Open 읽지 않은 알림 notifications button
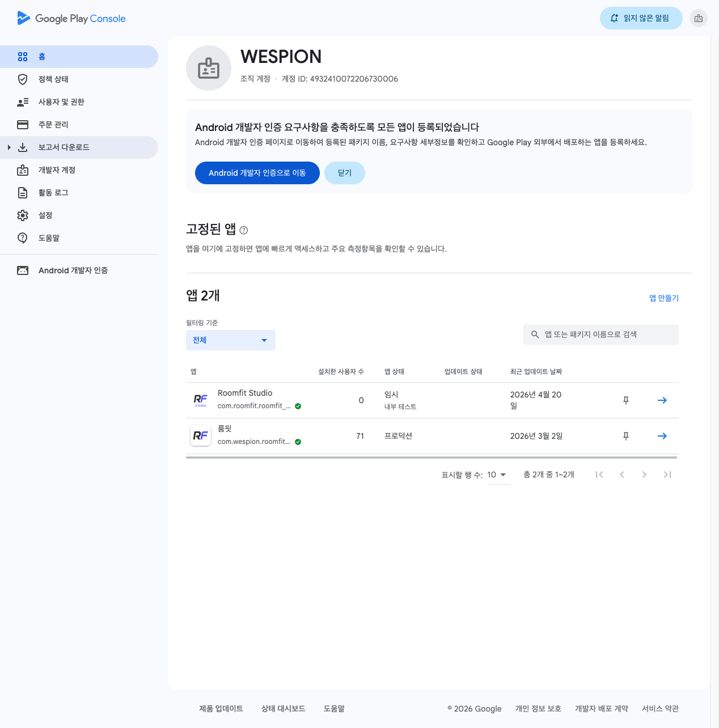 tap(641, 18)
